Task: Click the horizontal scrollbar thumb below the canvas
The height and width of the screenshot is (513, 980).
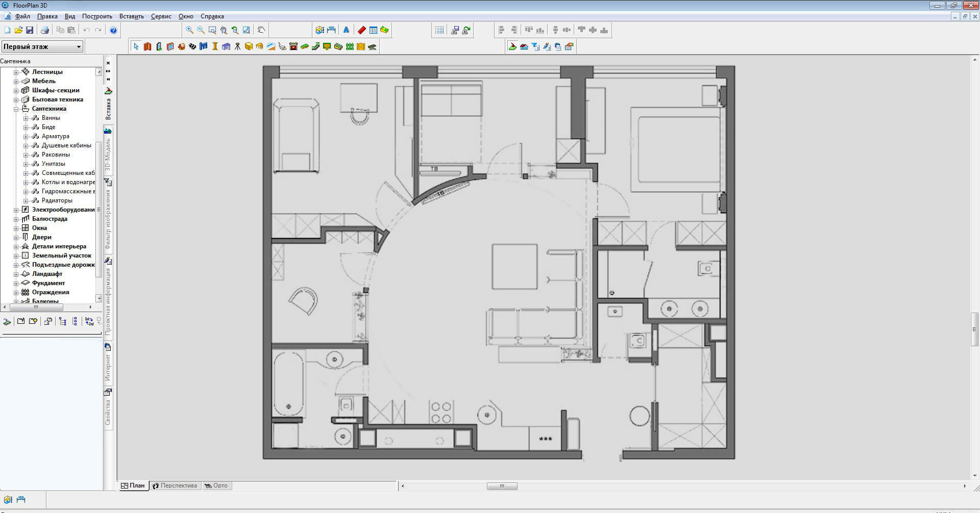Action: point(502,486)
